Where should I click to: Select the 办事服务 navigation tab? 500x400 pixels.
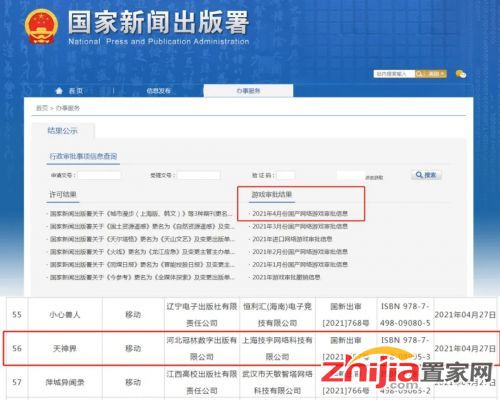coord(248,91)
